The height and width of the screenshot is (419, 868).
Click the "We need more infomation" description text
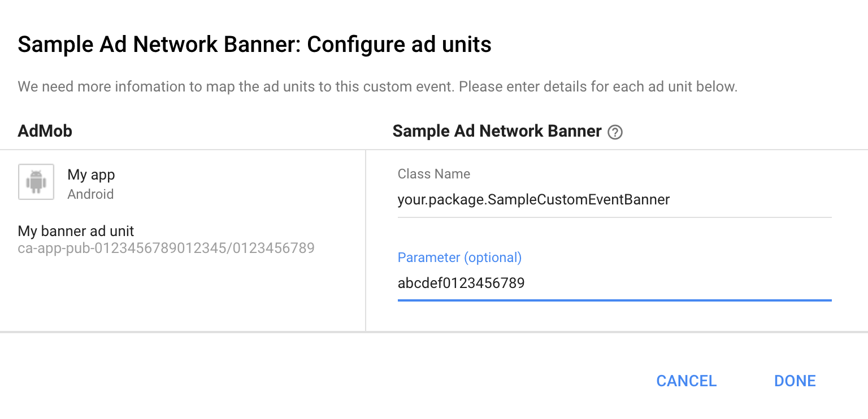tap(377, 87)
